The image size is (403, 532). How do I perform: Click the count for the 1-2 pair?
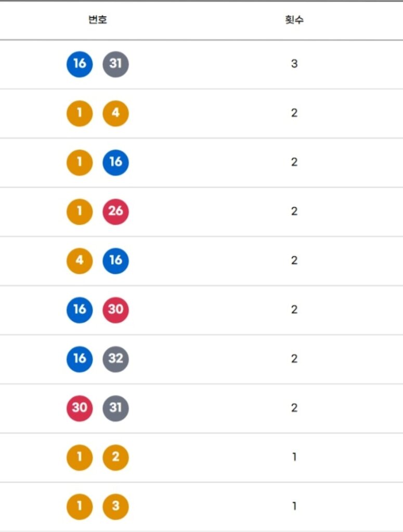(x=294, y=458)
